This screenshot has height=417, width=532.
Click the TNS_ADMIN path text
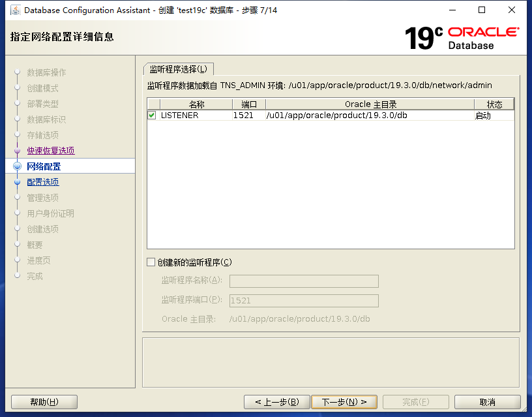coord(390,85)
